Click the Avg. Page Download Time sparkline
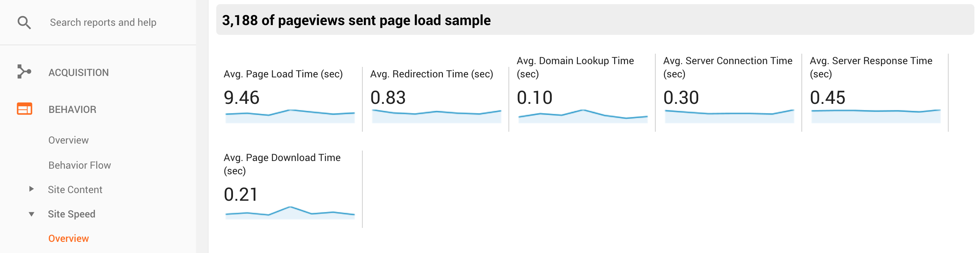980x253 pixels. point(290,213)
